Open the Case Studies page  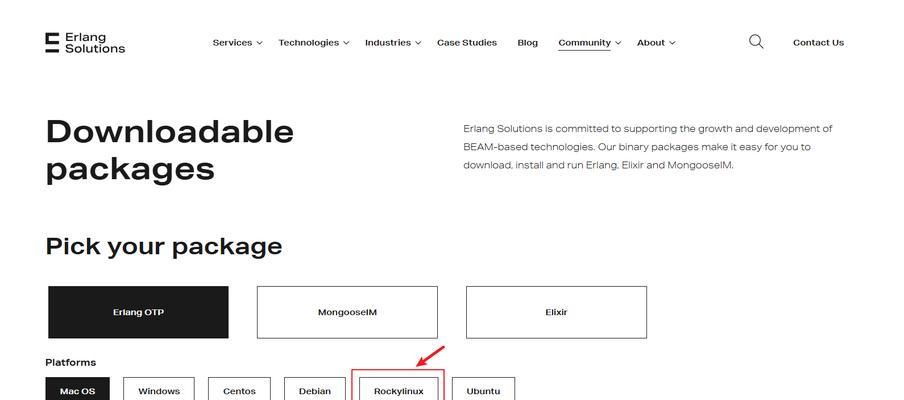pos(467,43)
